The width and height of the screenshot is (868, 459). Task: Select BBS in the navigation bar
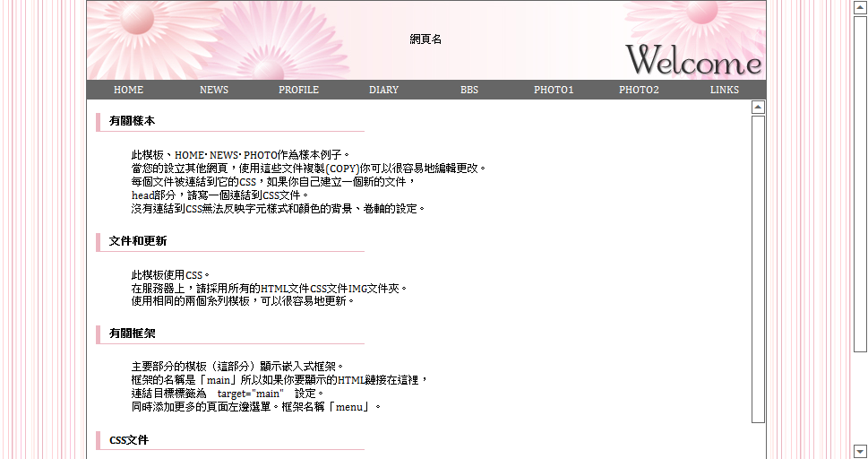point(468,90)
